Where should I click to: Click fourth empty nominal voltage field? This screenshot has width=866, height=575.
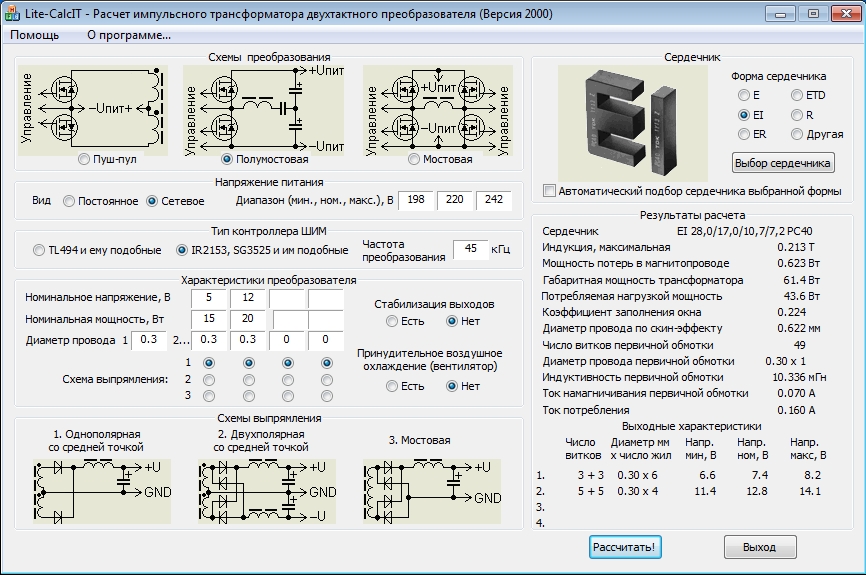coord(326,297)
